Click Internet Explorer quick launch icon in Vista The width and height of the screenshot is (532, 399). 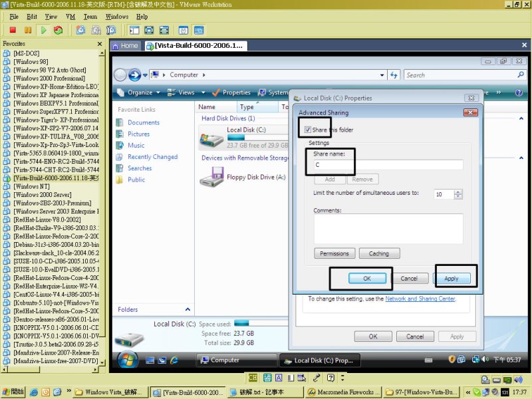[174, 360]
